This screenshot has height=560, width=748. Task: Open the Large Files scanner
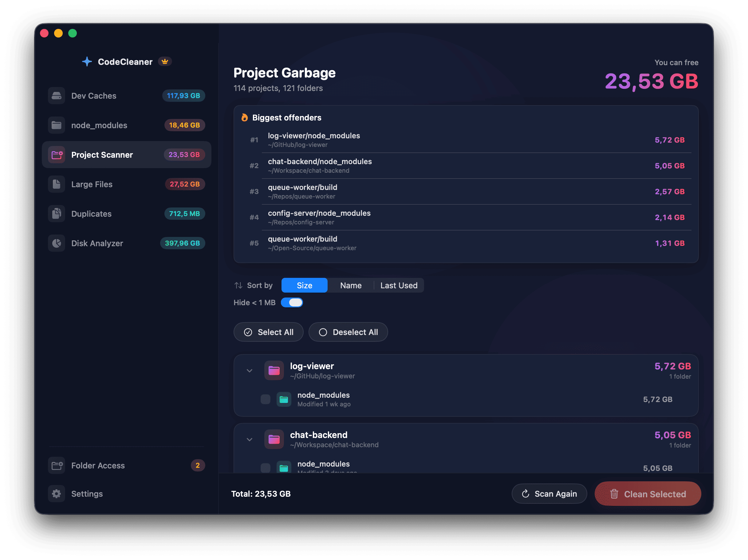point(92,184)
